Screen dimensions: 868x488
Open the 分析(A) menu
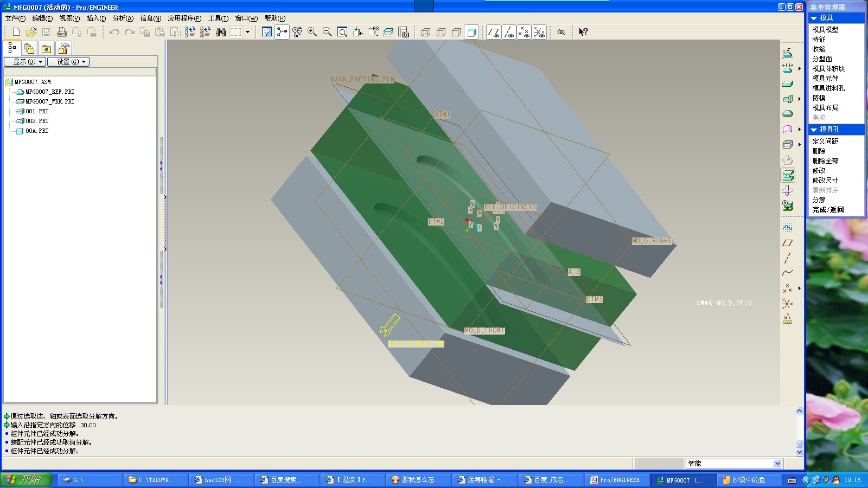pyautogui.click(x=123, y=18)
